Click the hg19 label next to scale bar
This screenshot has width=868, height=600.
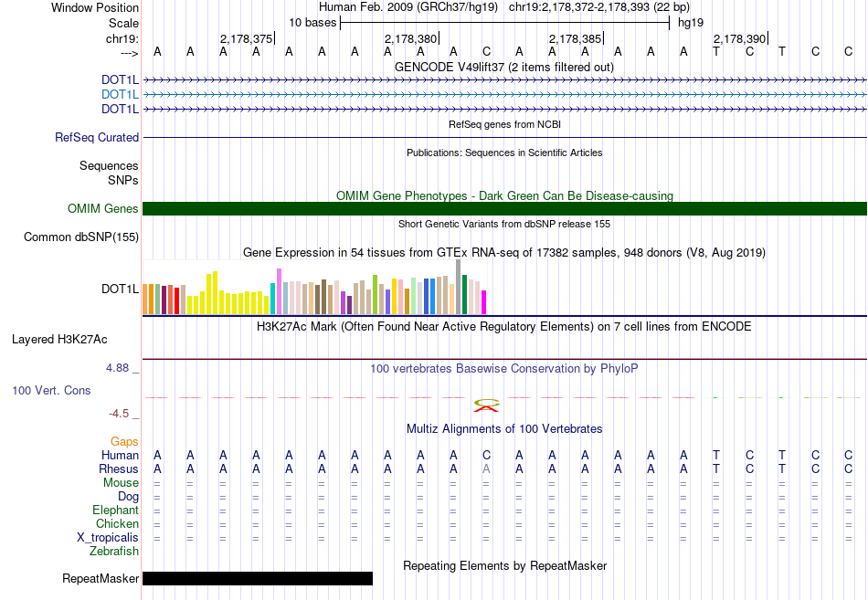pos(691,23)
